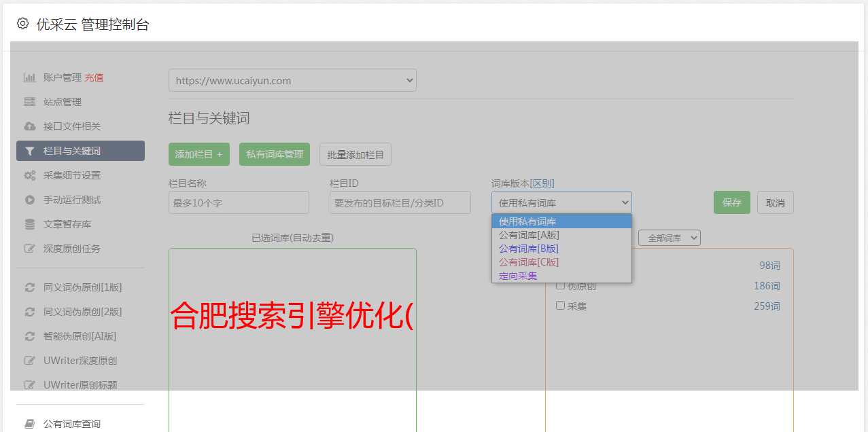Click the 站点管理 server icon
Image resolution: width=868 pixels, height=432 pixels.
pos(29,102)
